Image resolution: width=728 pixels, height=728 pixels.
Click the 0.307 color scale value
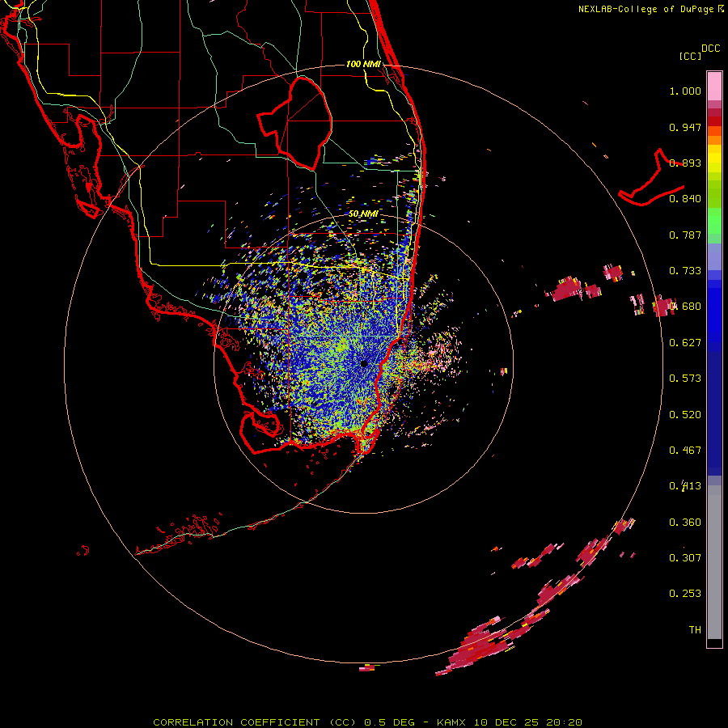point(685,558)
